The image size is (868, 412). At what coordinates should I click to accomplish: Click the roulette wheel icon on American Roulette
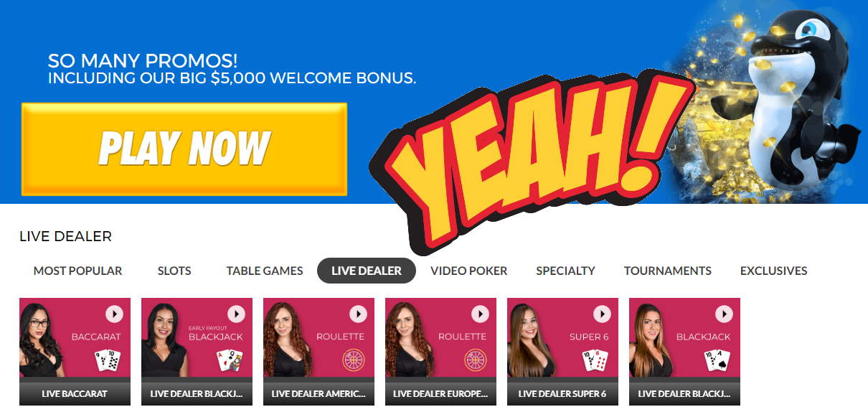click(x=352, y=360)
